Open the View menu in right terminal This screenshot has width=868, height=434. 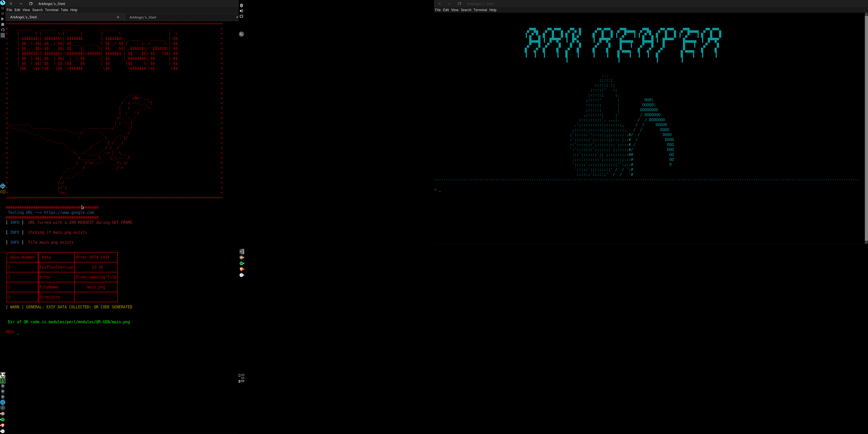pyautogui.click(x=455, y=10)
